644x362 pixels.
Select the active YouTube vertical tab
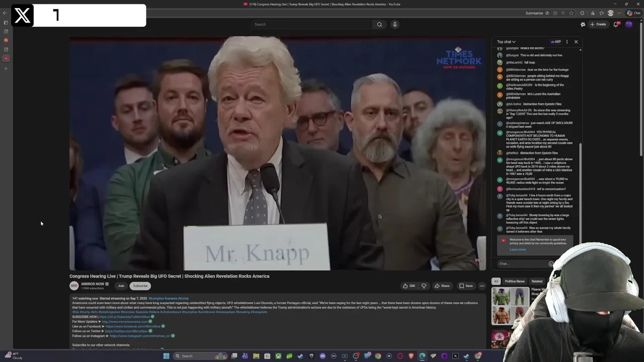[6, 58]
